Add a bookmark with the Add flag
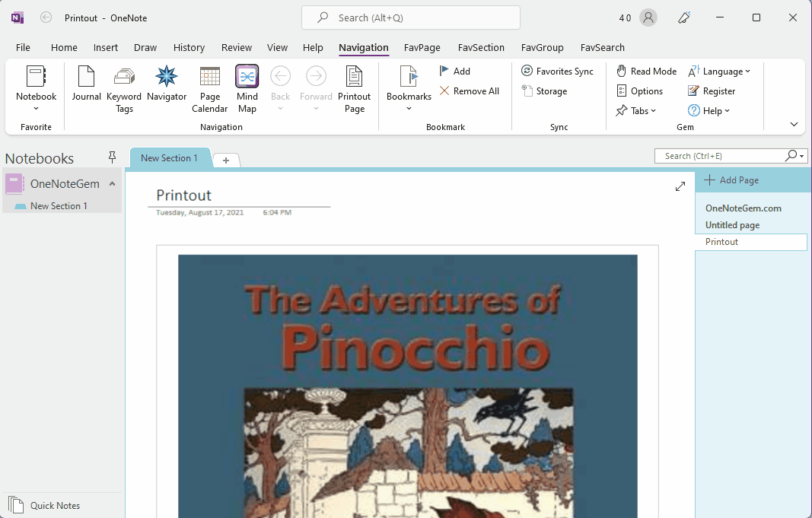This screenshot has width=812, height=518. (454, 72)
